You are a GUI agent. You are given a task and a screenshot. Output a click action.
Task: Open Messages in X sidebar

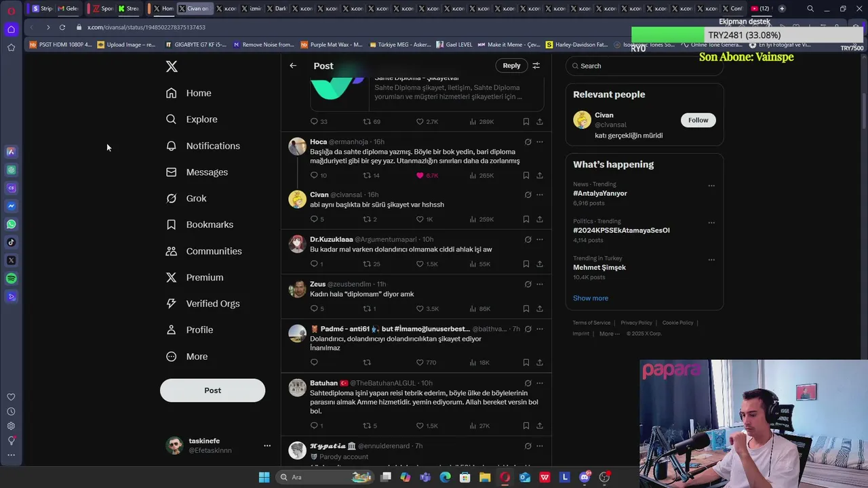click(197, 172)
